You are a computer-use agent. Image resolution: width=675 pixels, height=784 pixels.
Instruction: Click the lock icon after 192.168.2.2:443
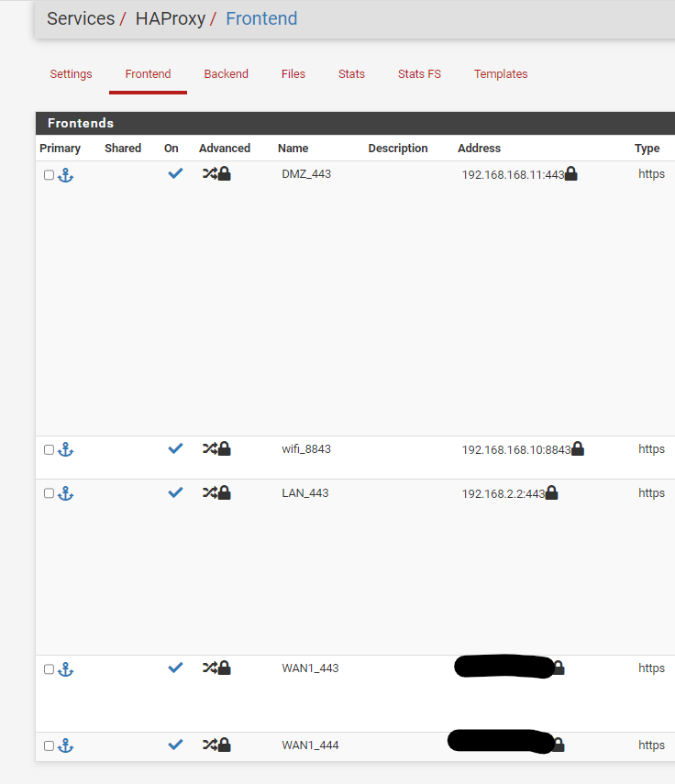pyautogui.click(x=551, y=493)
